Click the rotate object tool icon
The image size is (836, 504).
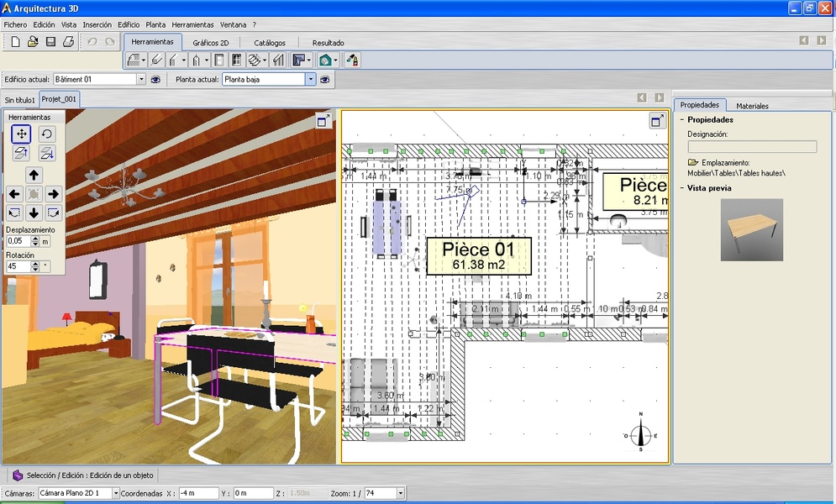point(47,134)
